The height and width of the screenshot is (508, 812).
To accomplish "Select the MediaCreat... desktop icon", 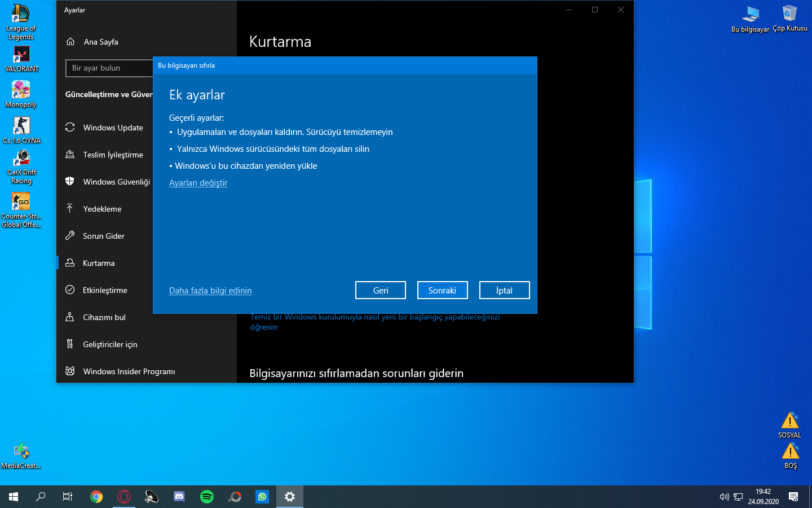I will point(21,456).
